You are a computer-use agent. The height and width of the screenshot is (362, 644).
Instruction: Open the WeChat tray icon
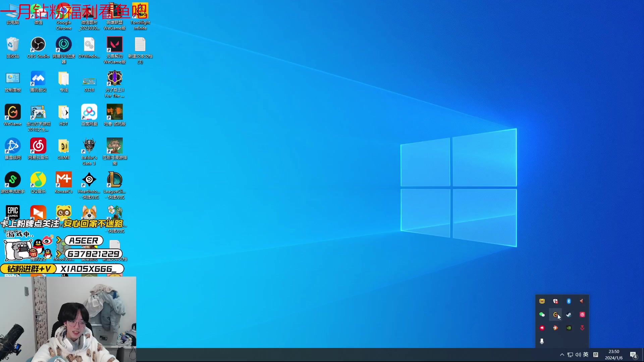pos(542,314)
